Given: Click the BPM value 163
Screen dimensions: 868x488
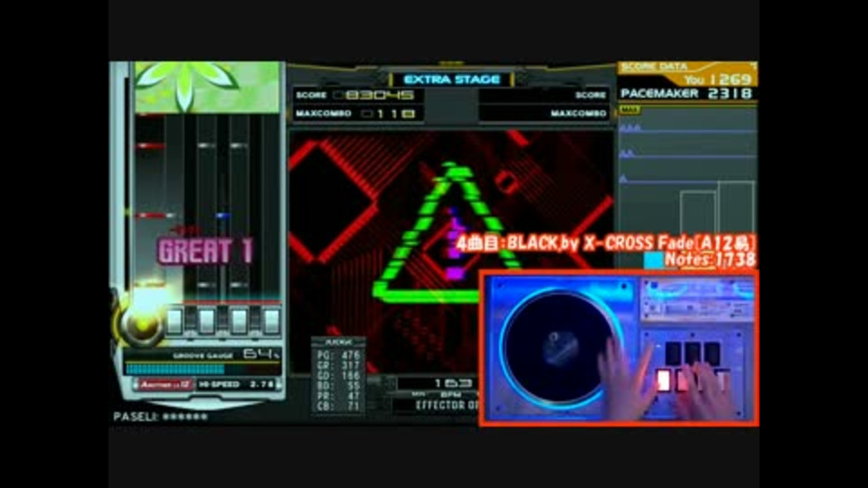Looking at the screenshot, I should point(453,383).
